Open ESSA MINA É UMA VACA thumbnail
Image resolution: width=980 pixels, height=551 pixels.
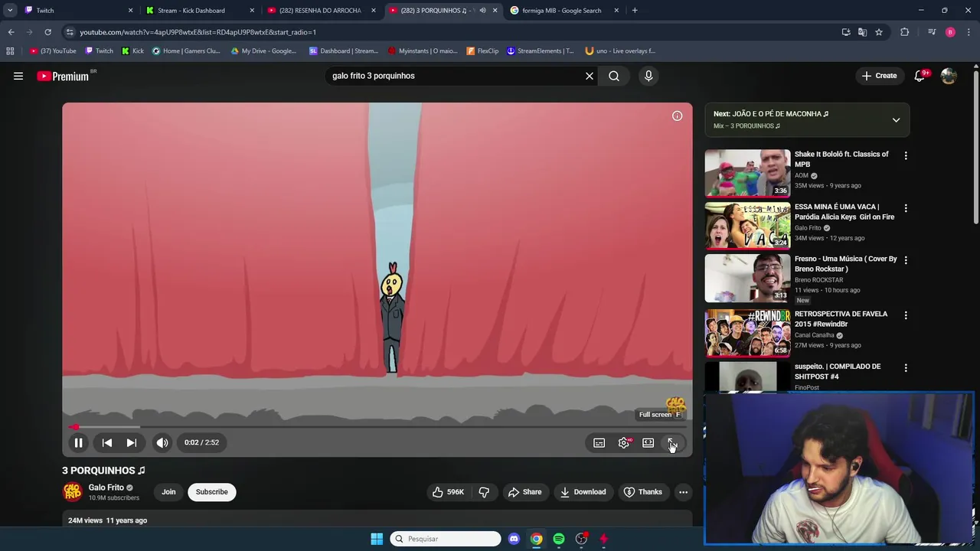[x=747, y=226]
